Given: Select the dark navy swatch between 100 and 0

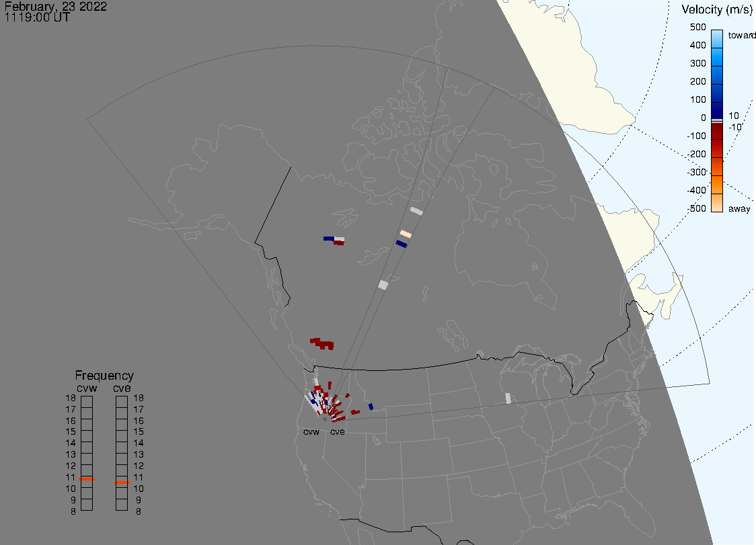Looking at the screenshot, I should [x=717, y=110].
